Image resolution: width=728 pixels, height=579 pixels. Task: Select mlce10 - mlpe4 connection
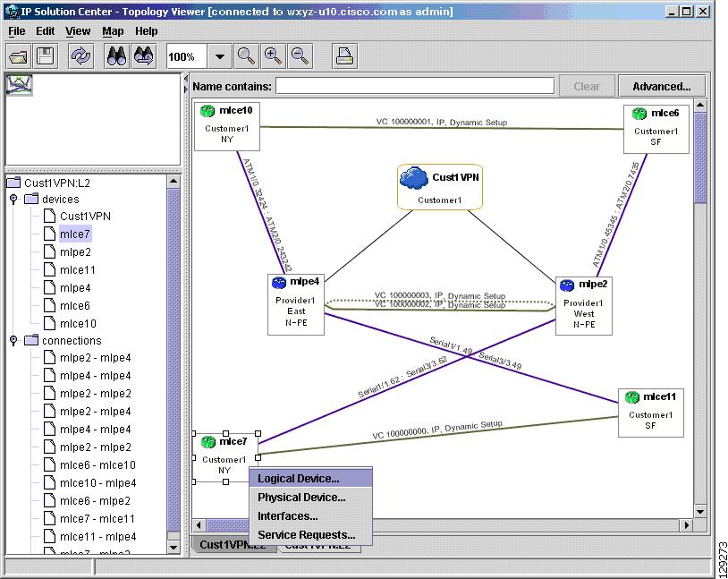pos(98,483)
